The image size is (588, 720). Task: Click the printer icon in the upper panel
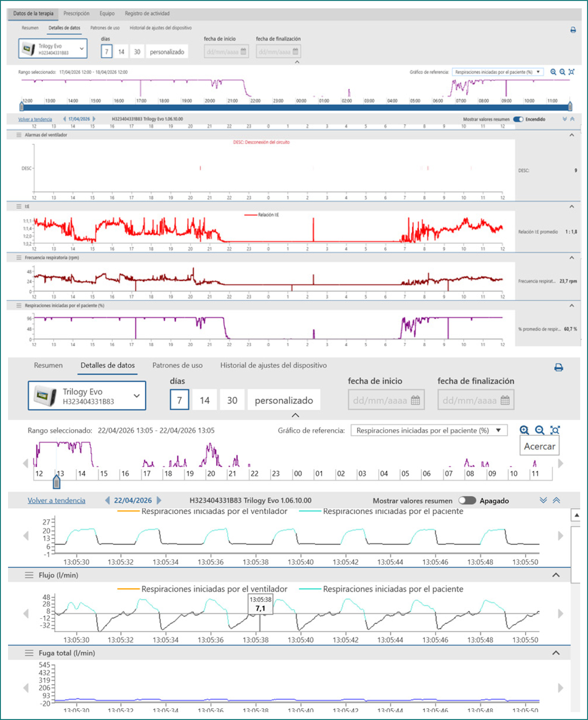tap(573, 30)
